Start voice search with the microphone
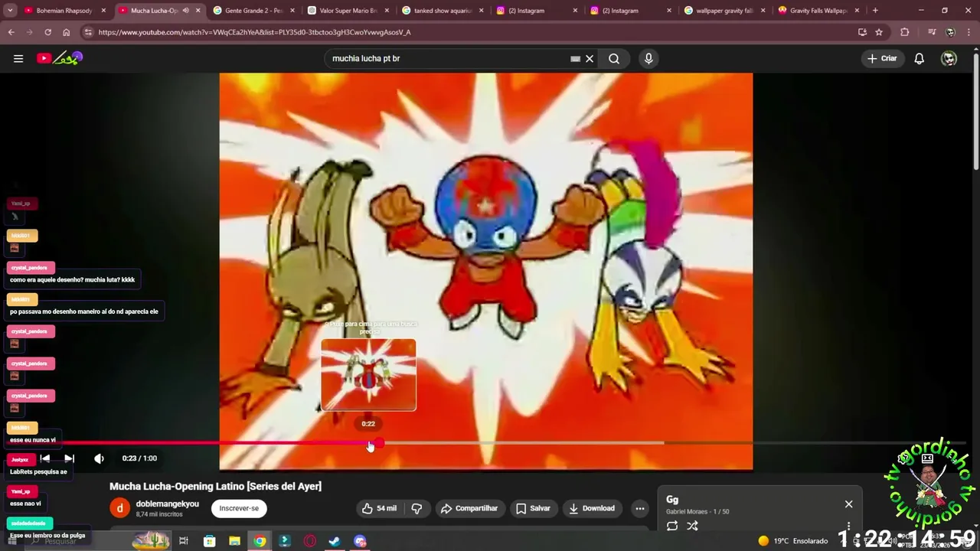Screen dimensions: 980x551 (648, 58)
